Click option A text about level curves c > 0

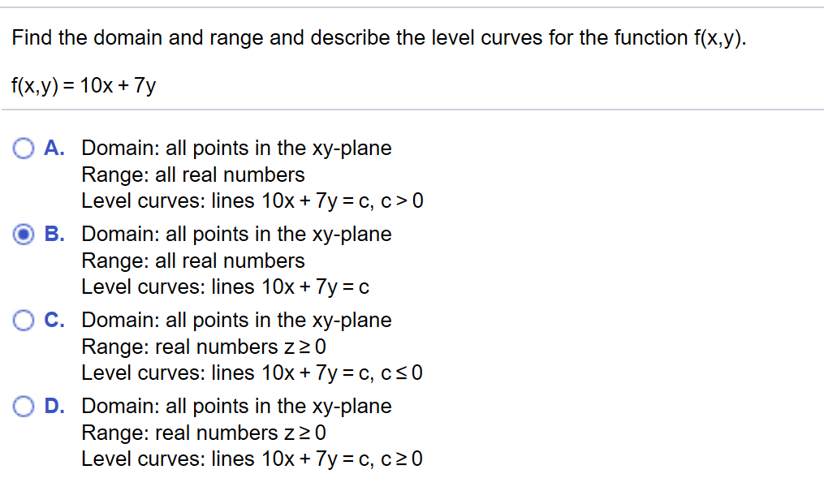[252, 200]
